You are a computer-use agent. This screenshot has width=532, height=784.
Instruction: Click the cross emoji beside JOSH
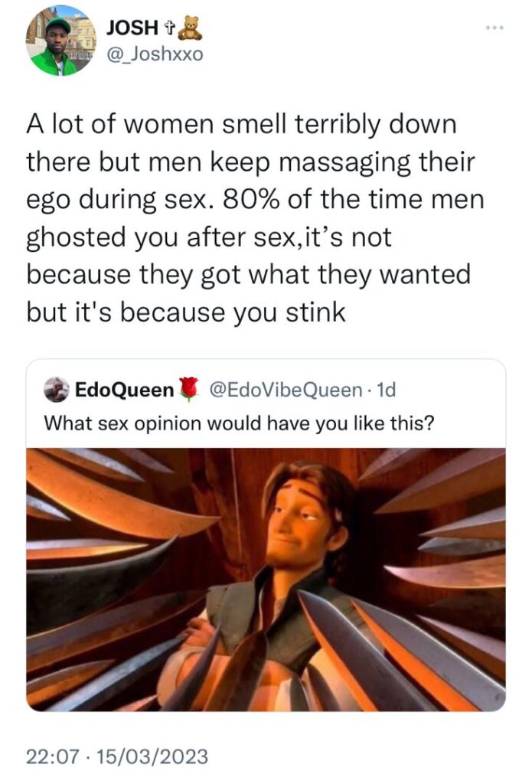click(170, 28)
